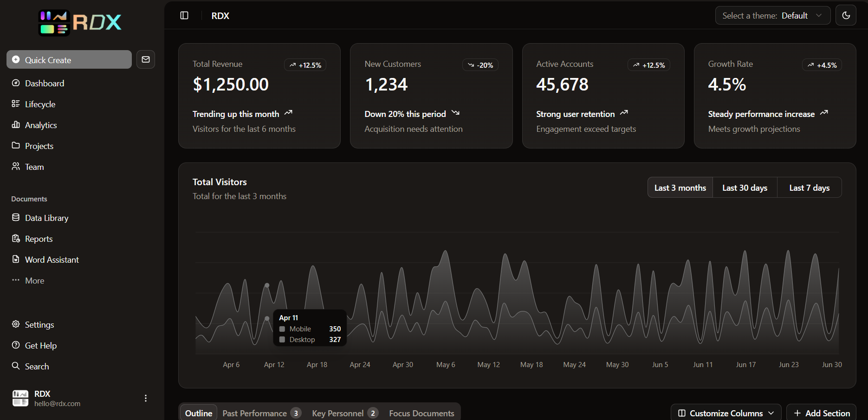Toggle the sidebar panel icon

pyautogui.click(x=184, y=16)
